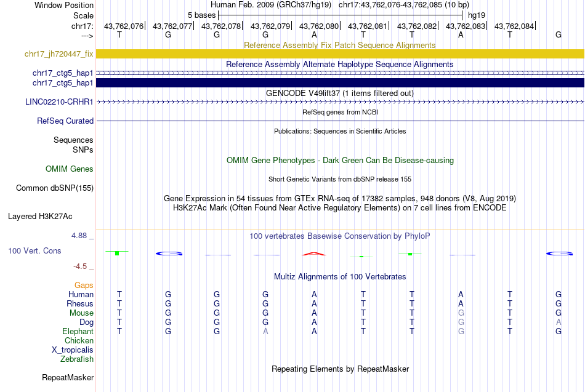Select the OMIM Genes track label

point(70,169)
